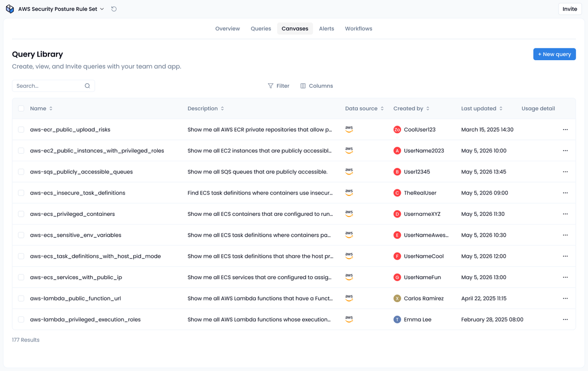Click description 'Show me all SQS queues that are publicly accessible.'
Viewport: 588px width, 371px height.
tap(257, 171)
